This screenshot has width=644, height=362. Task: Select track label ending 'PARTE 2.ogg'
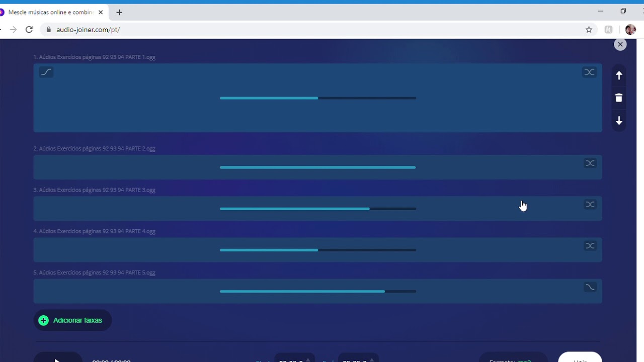(95, 149)
